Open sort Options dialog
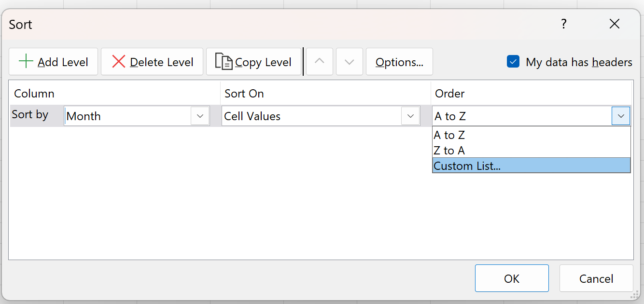The width and height of the screenshot is (644, 304). tap(399, 62)
